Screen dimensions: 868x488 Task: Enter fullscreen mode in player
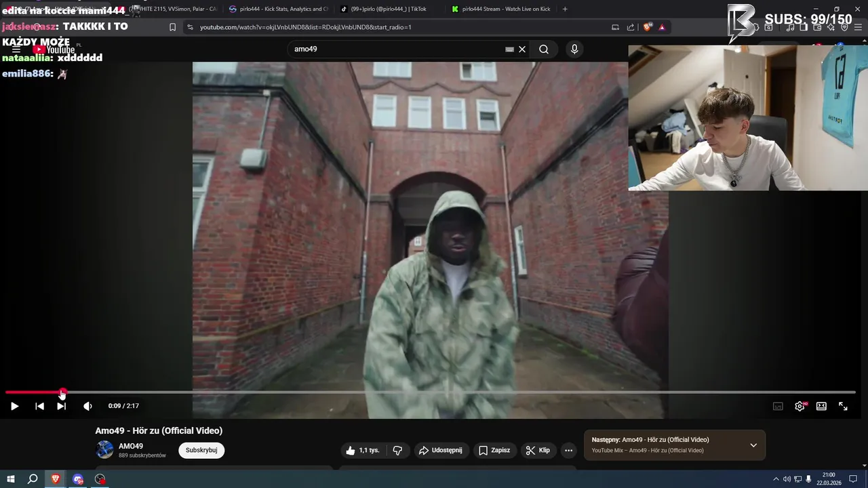click(x=843, y=406)
